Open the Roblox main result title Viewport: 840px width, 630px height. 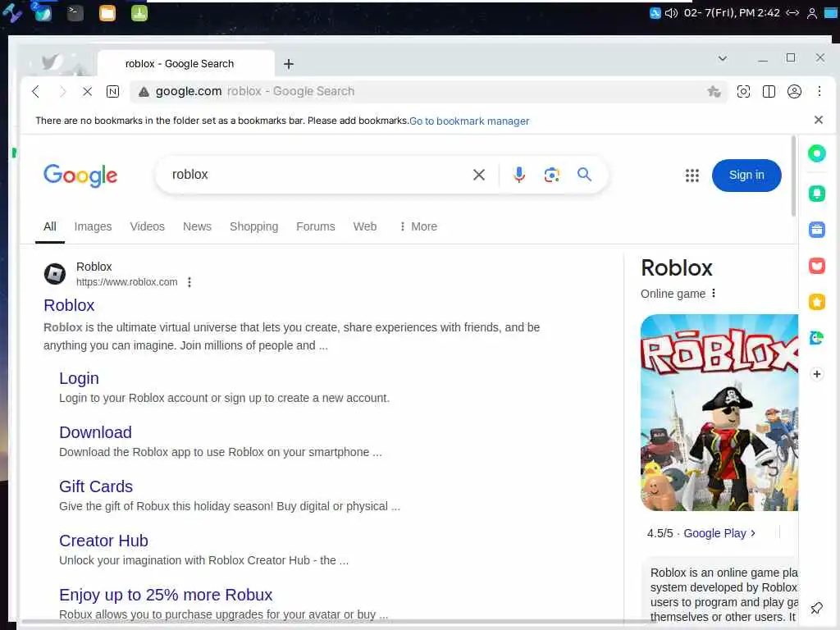pos(69,305)
